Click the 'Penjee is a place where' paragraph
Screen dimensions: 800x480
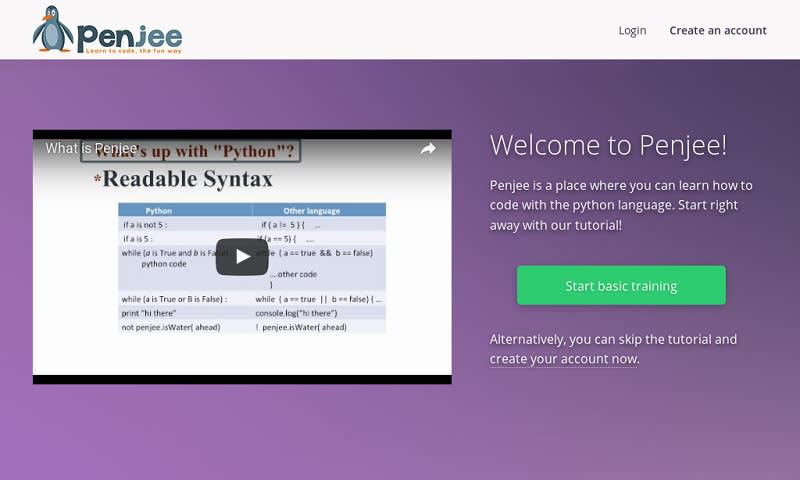[621, 205]
